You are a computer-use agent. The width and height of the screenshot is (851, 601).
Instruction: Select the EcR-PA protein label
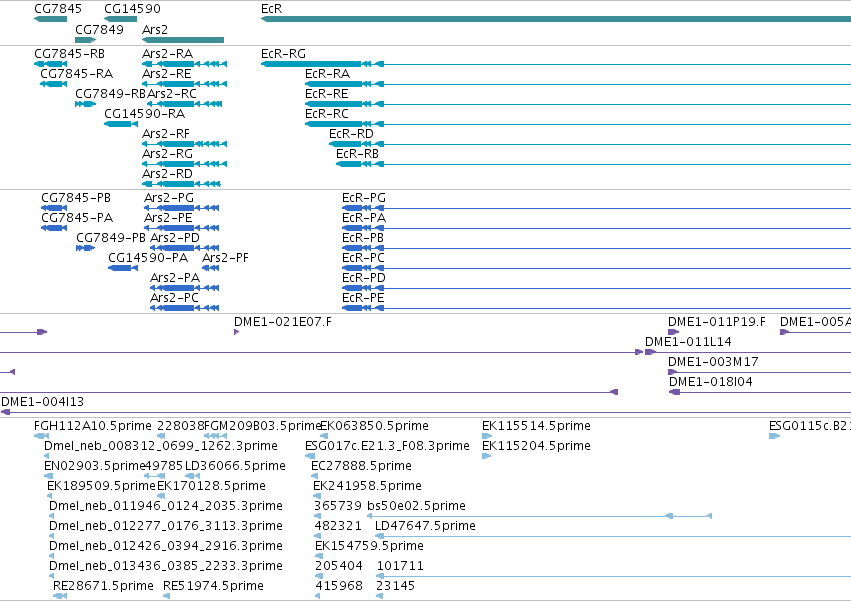coord(364,218)
